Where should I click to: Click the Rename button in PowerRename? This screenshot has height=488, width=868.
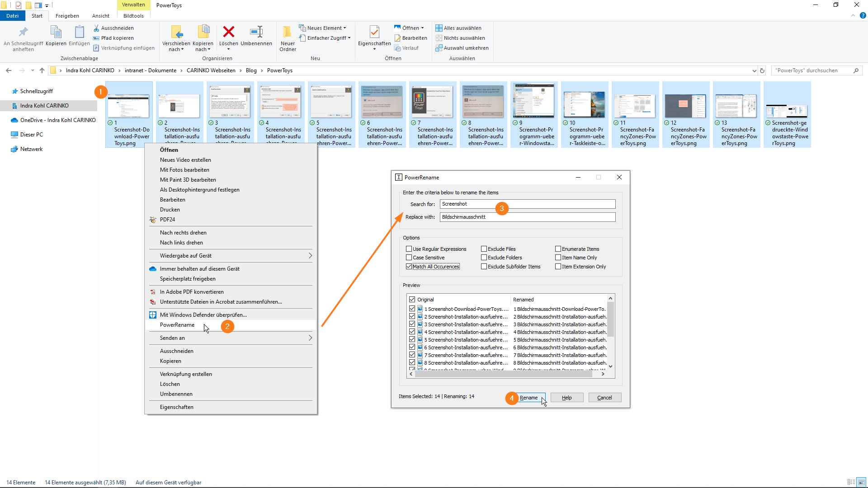(x=529, y=398)
